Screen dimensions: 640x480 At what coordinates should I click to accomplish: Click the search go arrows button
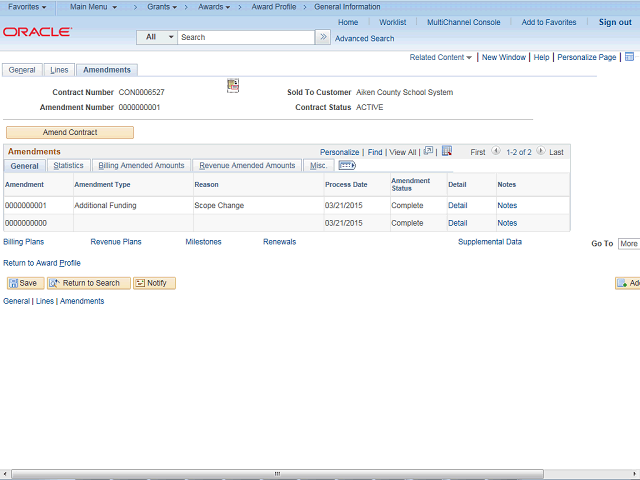[x=323, y=37]
